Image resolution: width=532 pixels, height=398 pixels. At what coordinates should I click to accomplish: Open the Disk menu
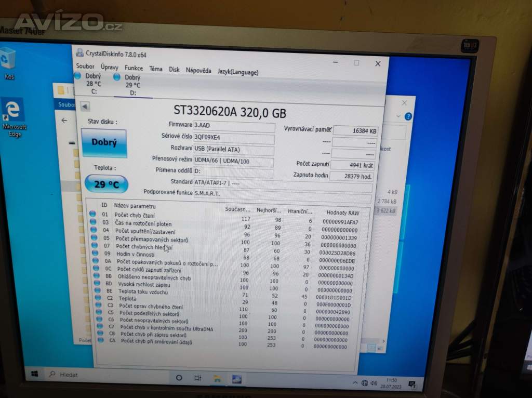click(x=174, y=70)
